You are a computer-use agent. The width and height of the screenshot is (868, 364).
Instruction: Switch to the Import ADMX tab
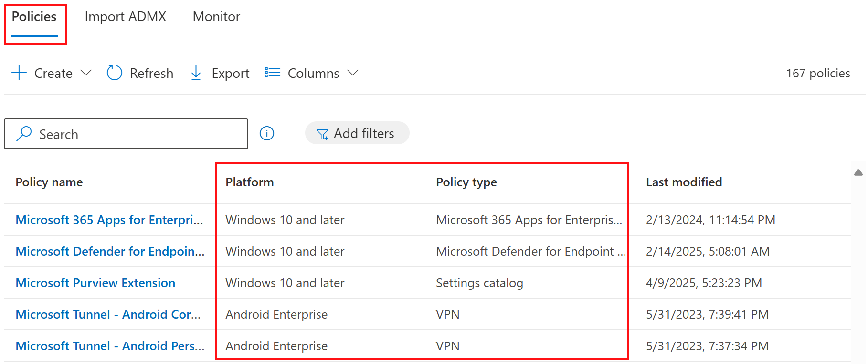[125, 17]
